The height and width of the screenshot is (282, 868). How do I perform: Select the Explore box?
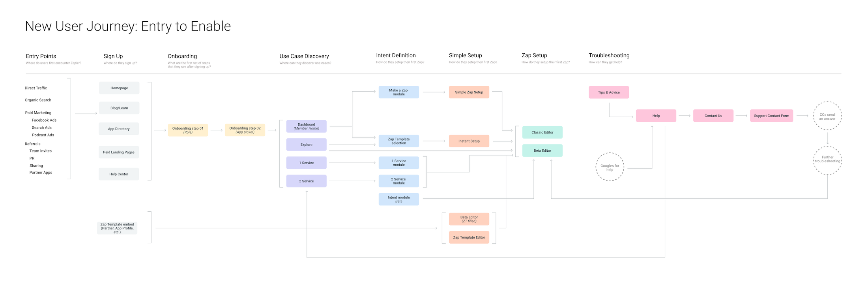point(306,145)
